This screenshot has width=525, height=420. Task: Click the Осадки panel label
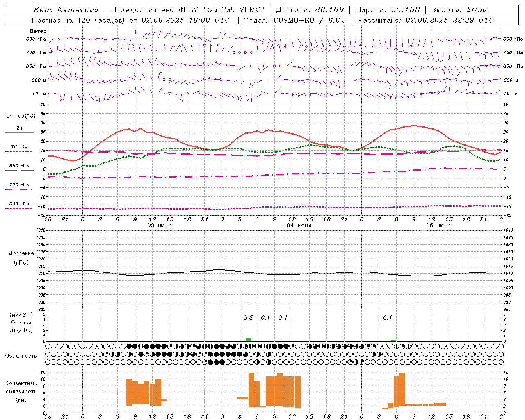[21, 322]
